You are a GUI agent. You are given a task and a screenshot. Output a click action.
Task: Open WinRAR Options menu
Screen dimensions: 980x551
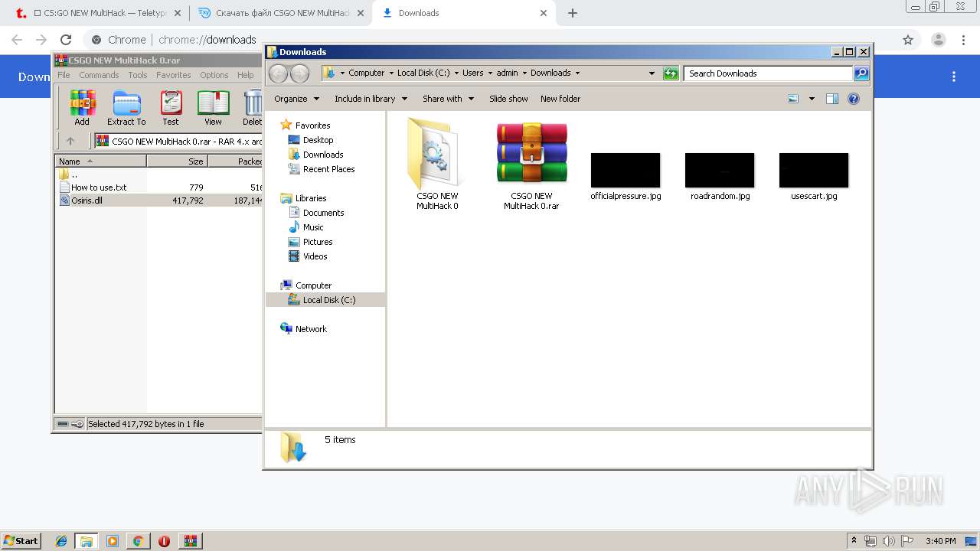[214, 75]
